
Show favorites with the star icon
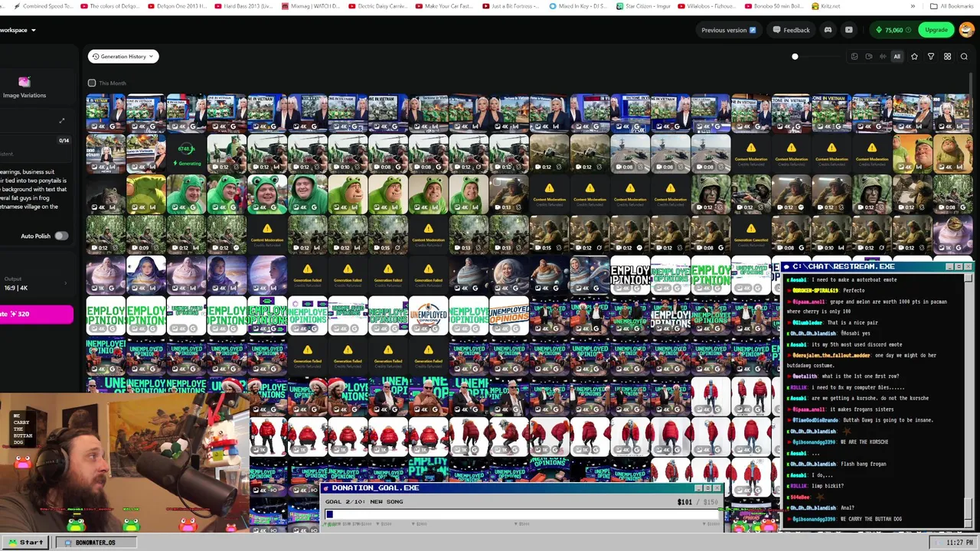pyautogui.click(x=914, y=57)
